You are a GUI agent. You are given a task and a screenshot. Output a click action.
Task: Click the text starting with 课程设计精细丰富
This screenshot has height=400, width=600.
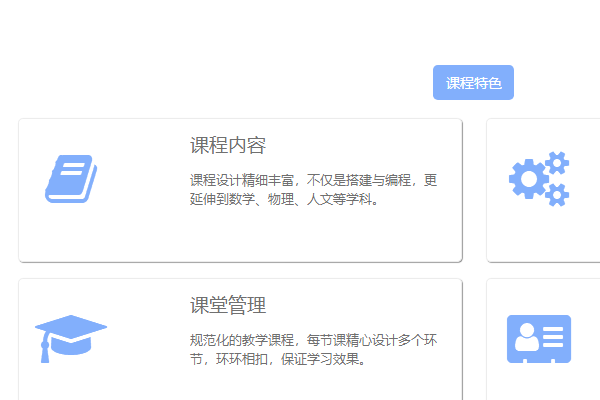click(313, 189)
